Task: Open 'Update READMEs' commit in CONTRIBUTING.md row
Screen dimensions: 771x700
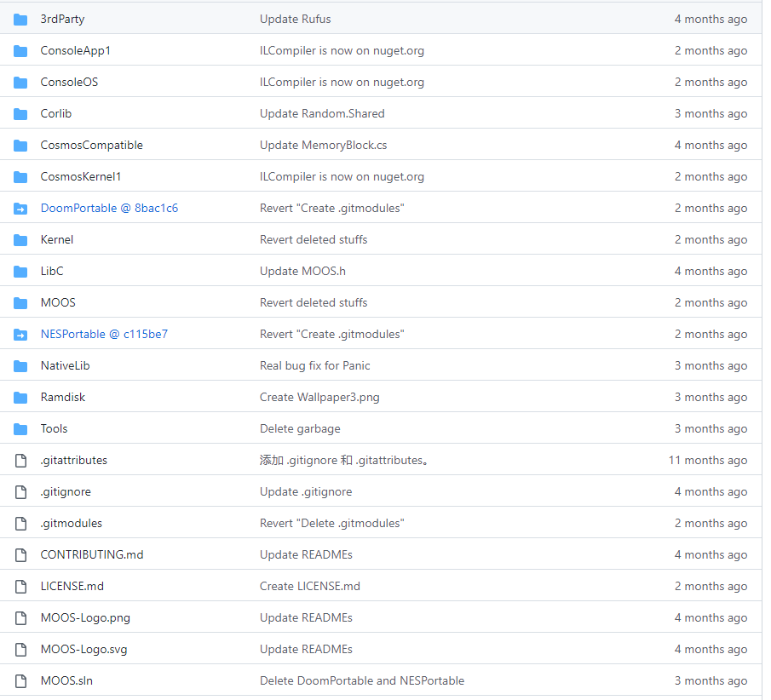Action: (x=306, y=554)
